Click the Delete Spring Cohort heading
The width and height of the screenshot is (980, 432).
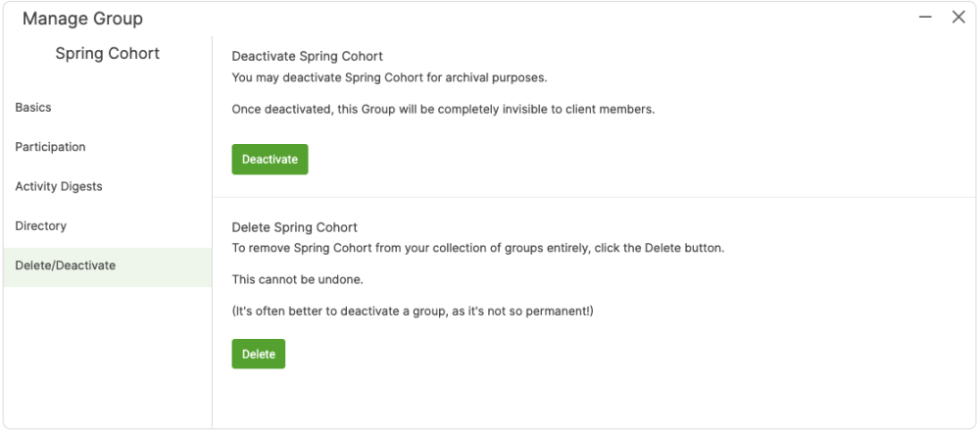294,228
